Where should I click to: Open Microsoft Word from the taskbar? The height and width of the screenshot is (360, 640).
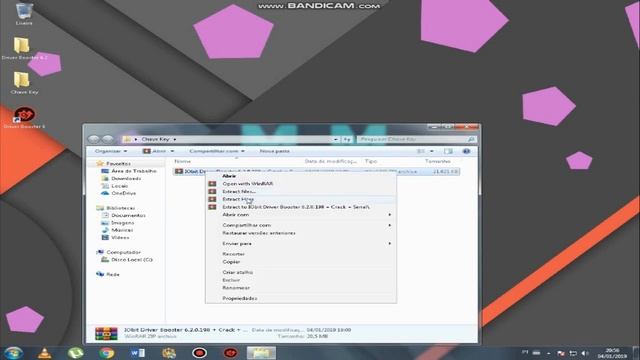[138, 353]
